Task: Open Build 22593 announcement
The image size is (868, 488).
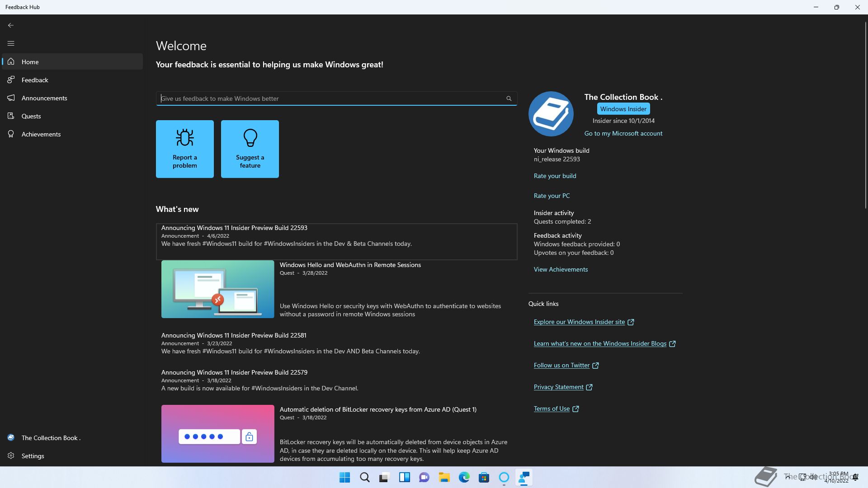Action: tap(337, 242)
